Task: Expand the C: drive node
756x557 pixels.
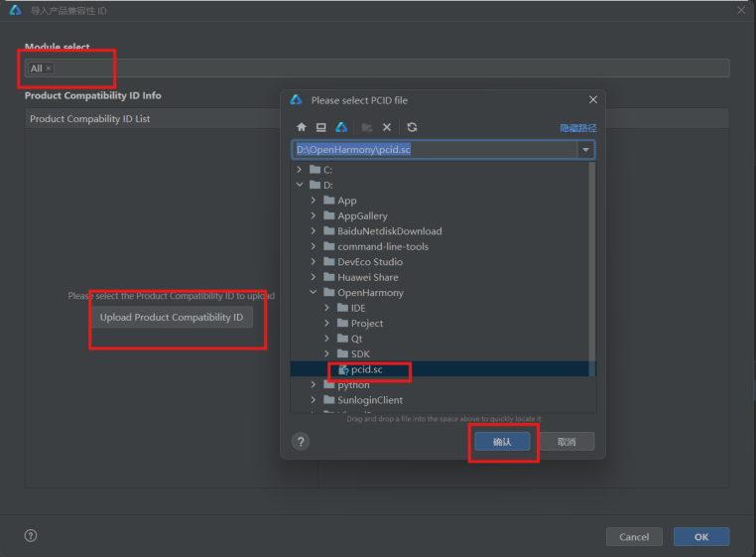Action: coord(301,170)
